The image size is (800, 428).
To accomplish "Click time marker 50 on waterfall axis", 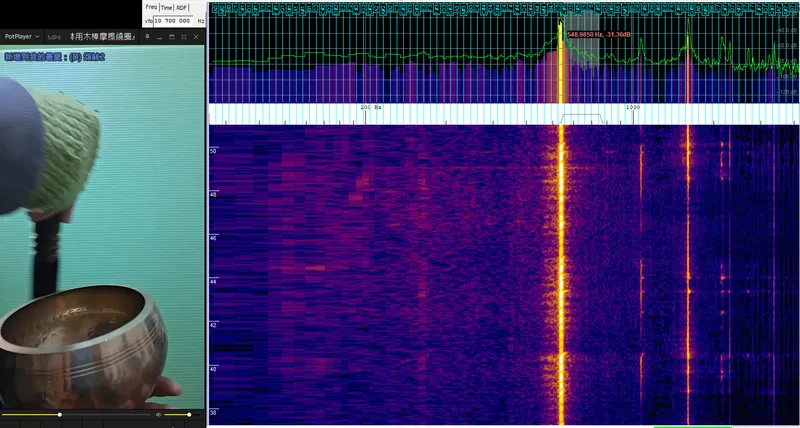I will (213, 151).
